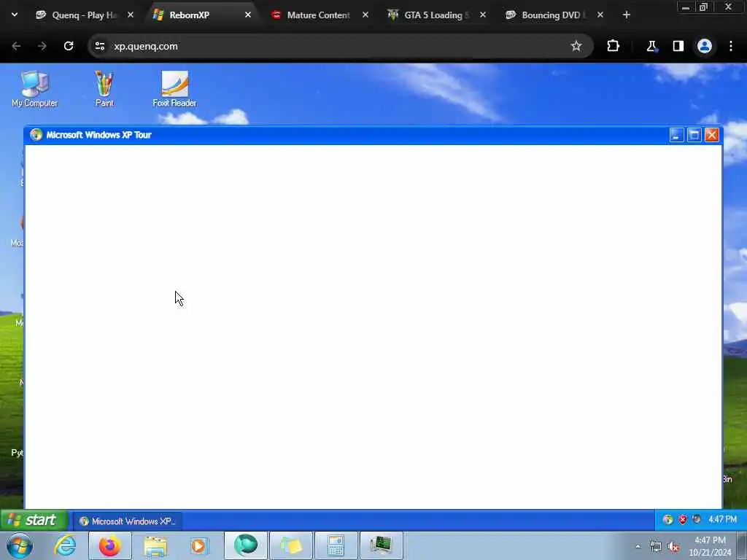This screenshot has width=747, height=560.
Task: Open the Sticky Notes taskbar icon
Action: pos(291,545)
